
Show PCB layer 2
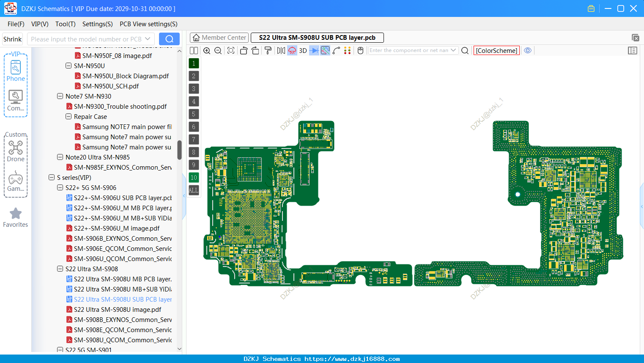[x=194, y=76]
